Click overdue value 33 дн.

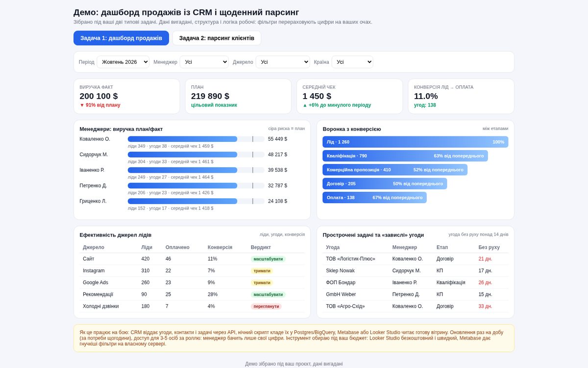(486, 306)
